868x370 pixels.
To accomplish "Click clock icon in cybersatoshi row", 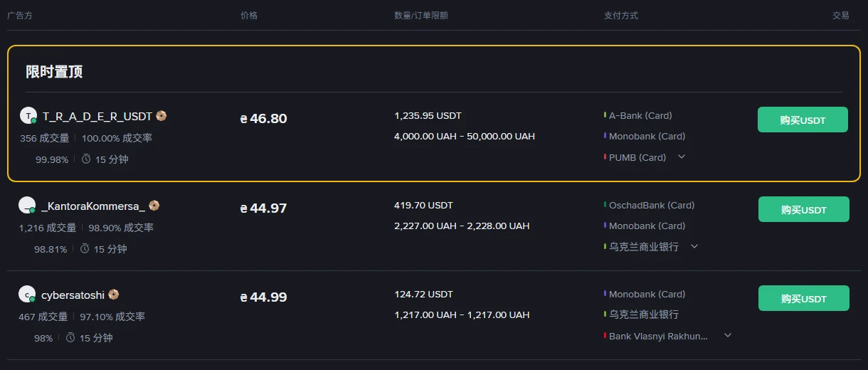I will pyautogui.click(x=70, y=338).
